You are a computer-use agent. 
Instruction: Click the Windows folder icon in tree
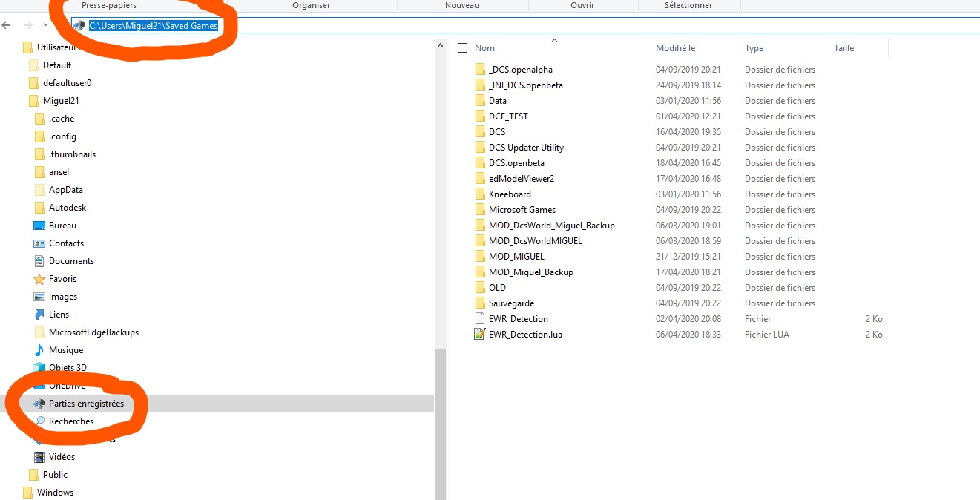click(27, 493)
